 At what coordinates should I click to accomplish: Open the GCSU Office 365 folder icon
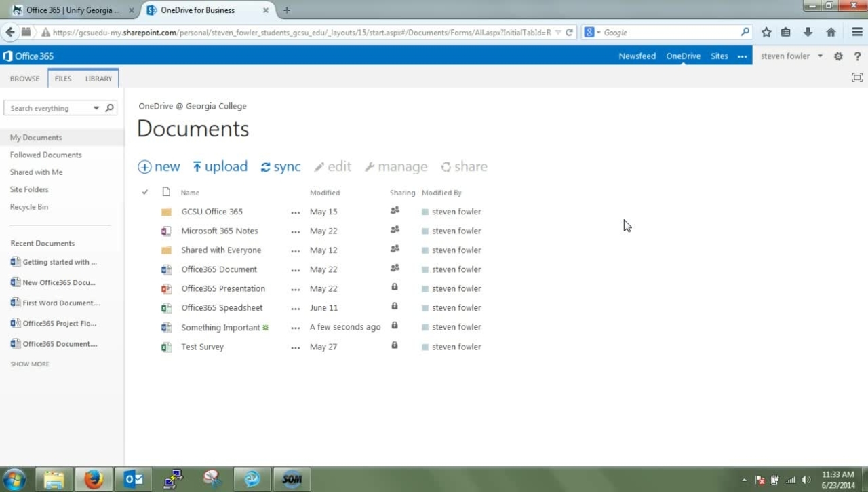coord(166,212)
